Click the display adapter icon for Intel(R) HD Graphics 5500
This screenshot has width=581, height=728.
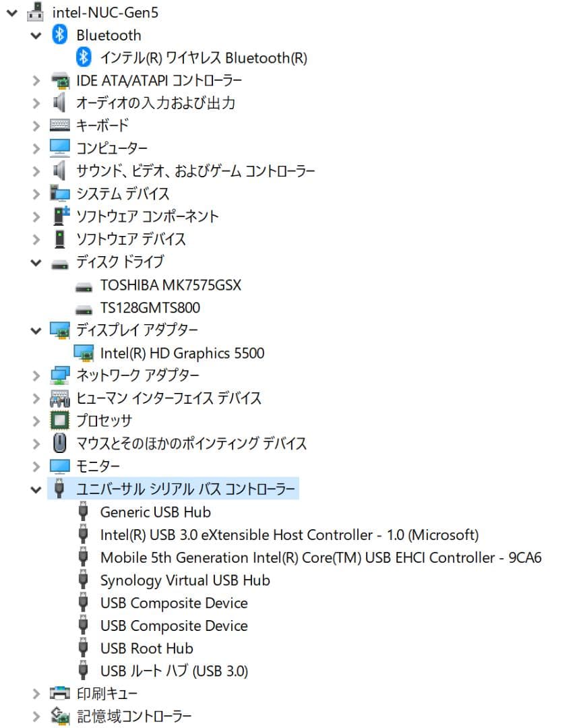pyautogui.click(x=83, y=353)
